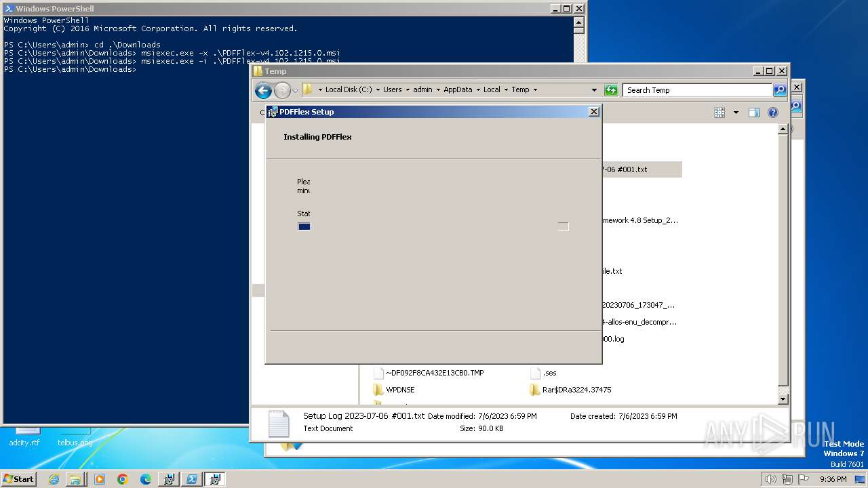Select adcity.rtf desktop file
This screenshot has width=868, height=488.
(24, 436)
